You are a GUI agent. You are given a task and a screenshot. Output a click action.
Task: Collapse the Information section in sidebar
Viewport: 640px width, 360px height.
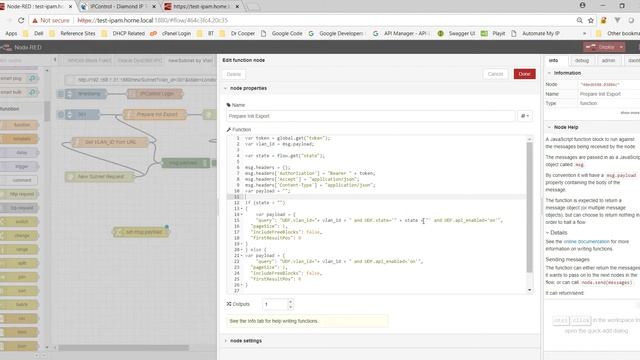coord(564,73)
